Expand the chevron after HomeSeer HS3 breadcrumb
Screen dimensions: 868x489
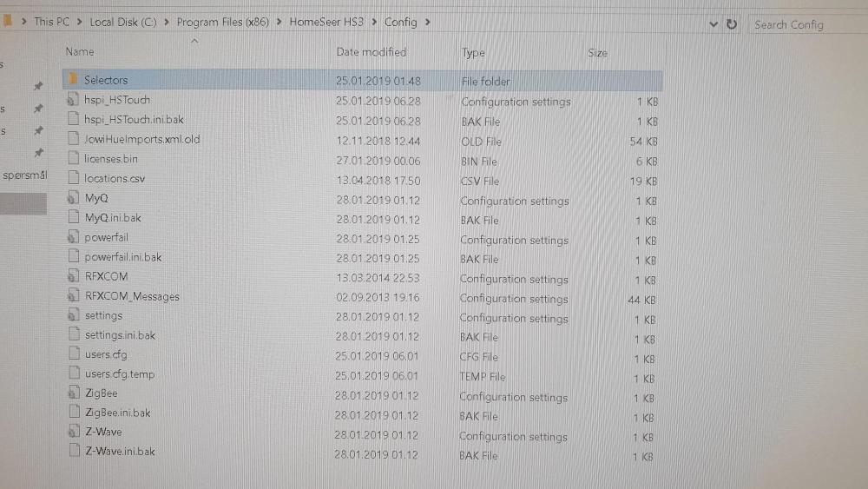(x=377, y=23)
